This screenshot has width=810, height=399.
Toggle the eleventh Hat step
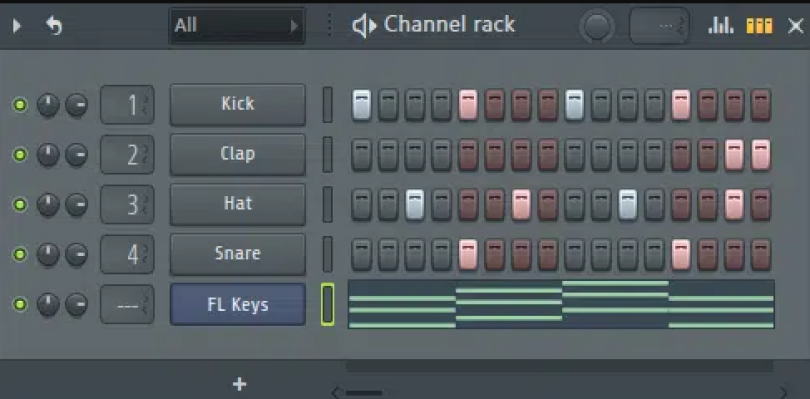628,205
